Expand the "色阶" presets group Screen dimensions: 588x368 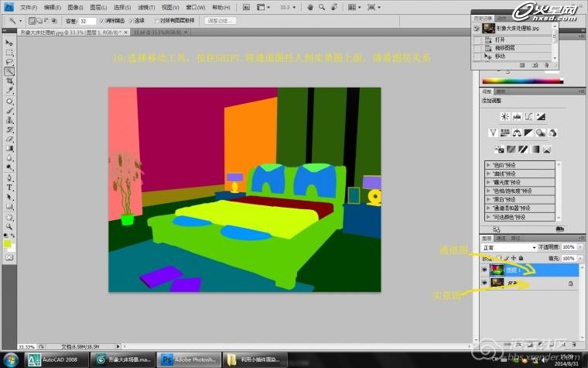pyautogui.click(x=488, y=165)
